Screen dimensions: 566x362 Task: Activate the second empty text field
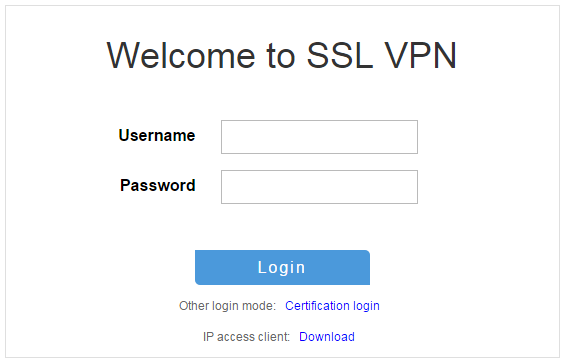[x=319, y=187]
